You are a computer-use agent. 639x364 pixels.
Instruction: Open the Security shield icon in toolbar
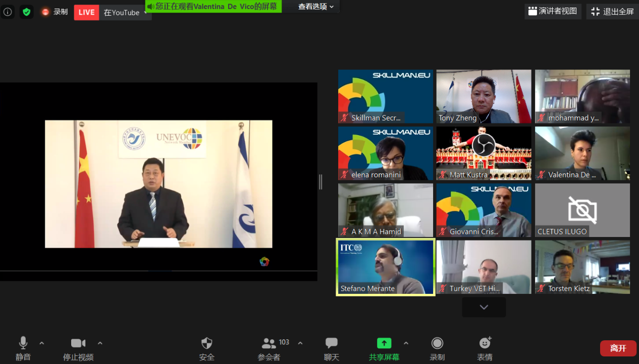pos(207,344)
